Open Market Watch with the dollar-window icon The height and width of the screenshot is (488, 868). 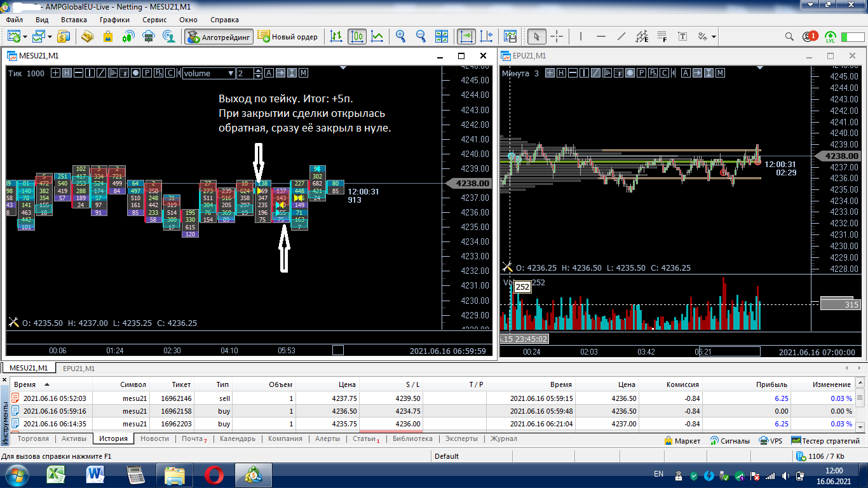pyautogui.click(x=64, y=36)
